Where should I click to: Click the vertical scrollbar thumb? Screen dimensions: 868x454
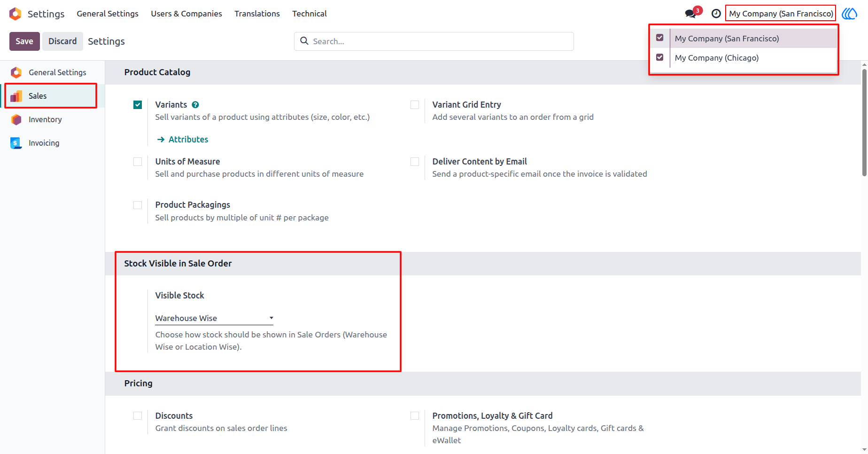coord(864,123)
